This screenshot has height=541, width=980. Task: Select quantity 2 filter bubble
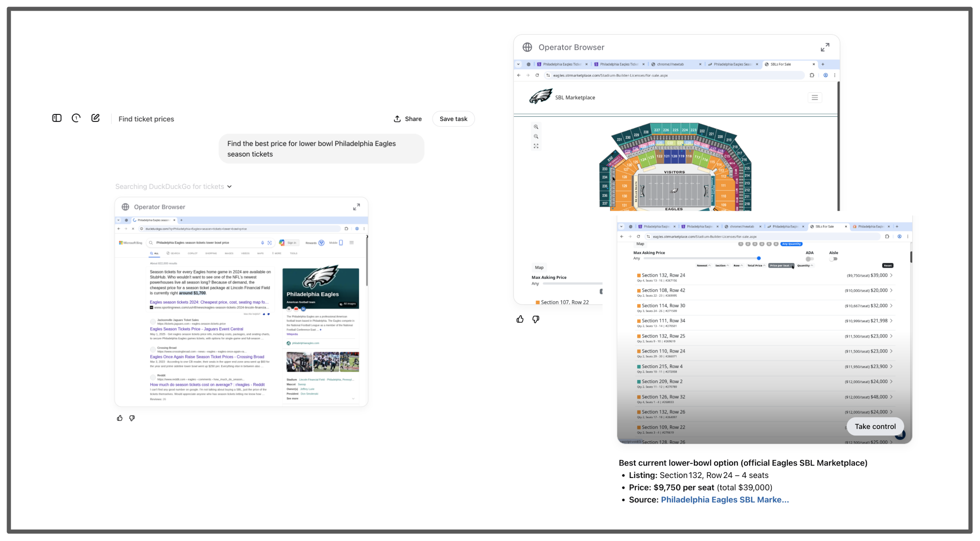pyautogui.click(x=748, y=244)
